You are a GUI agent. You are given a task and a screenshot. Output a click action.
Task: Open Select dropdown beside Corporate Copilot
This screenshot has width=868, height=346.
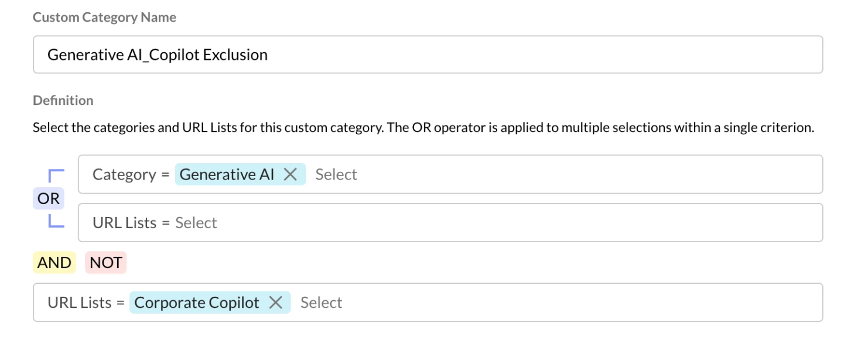(321, 303)
